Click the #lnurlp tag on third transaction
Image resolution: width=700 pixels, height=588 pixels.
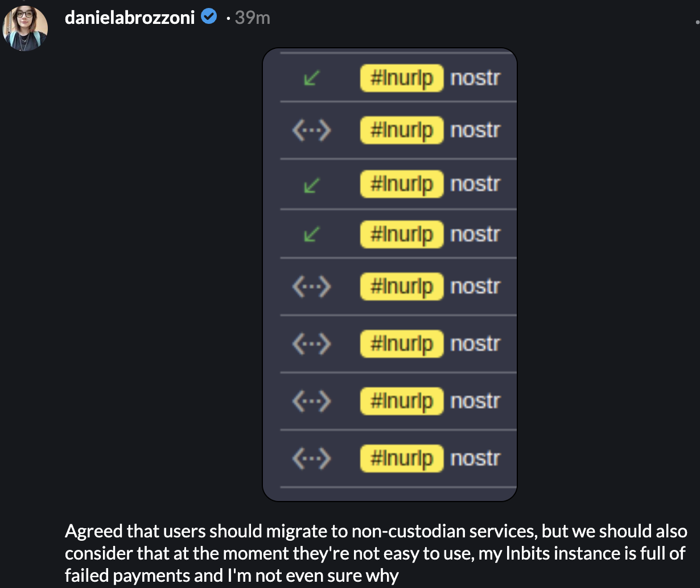(401, 184)
